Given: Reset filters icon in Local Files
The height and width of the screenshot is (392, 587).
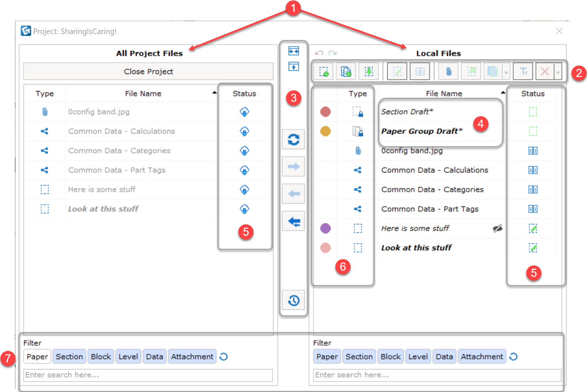Looking at the screenshot, I should (x=513, y=357).
